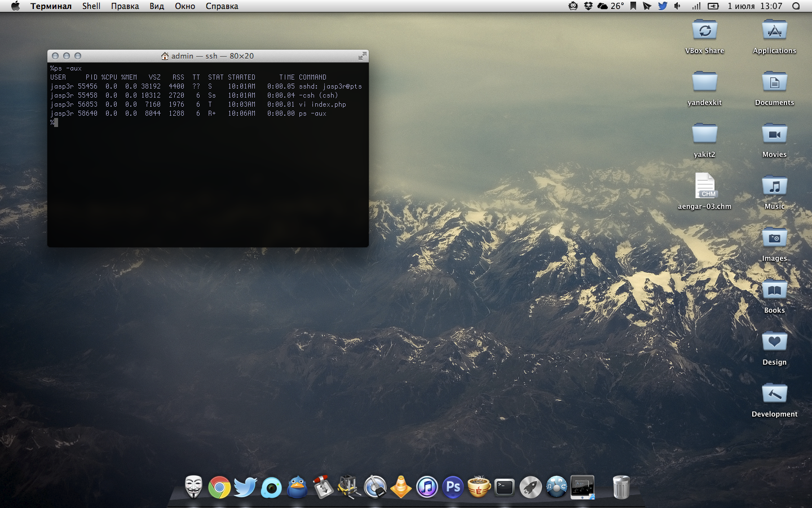Open Photoshop from the dock
This screenshot has height=508, width=812.
(453, 487)
